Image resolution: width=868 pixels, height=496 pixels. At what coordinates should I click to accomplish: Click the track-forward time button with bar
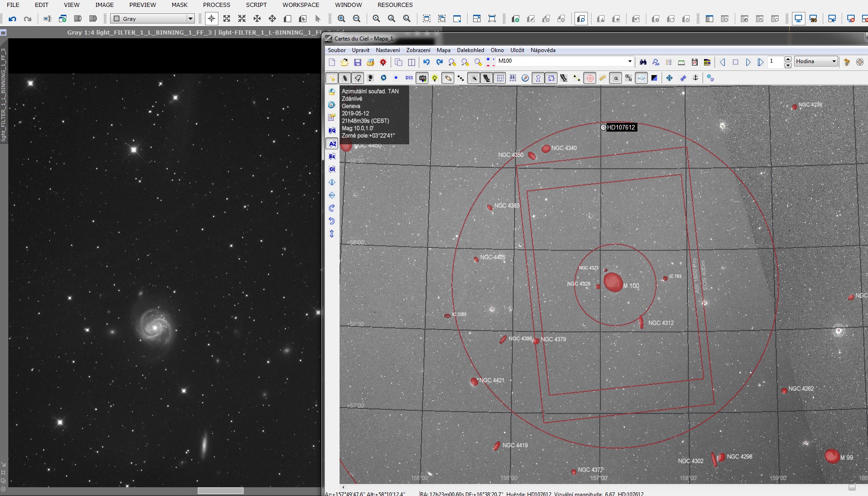coord(761,62)
